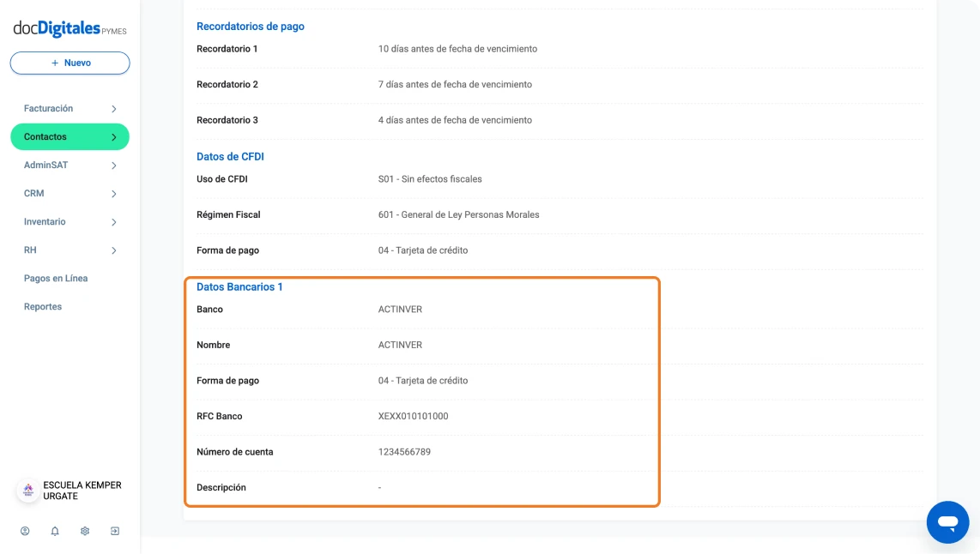The height and width of the screenshot is (554, 980).
Task: Open the Inventario menu item
Action: (70, 222)
